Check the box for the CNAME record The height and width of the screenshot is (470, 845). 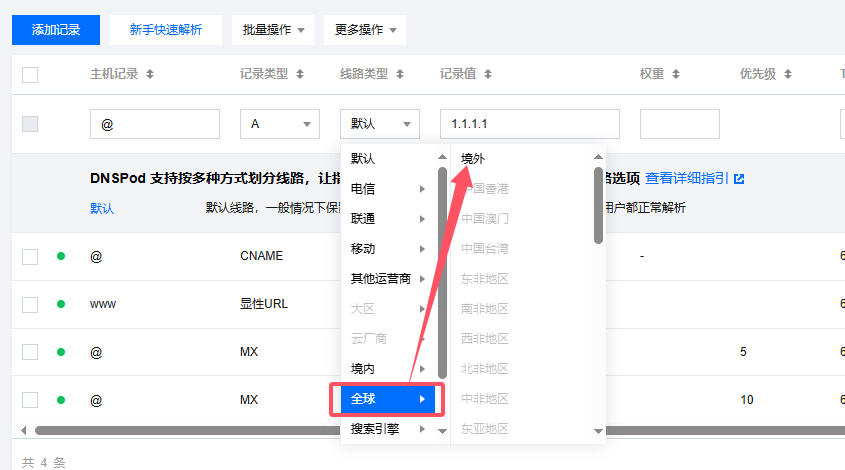pyautogui.click(x=30, y=257)
